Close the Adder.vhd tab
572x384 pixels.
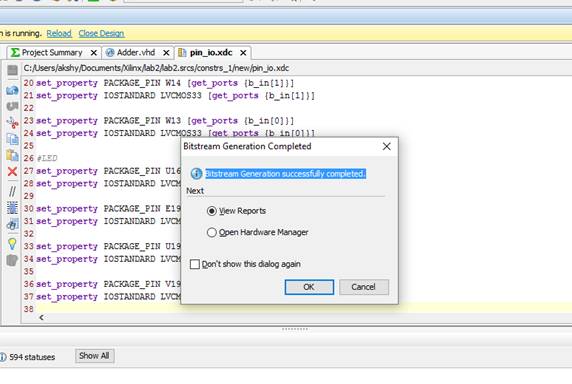[x=166, y=53]
